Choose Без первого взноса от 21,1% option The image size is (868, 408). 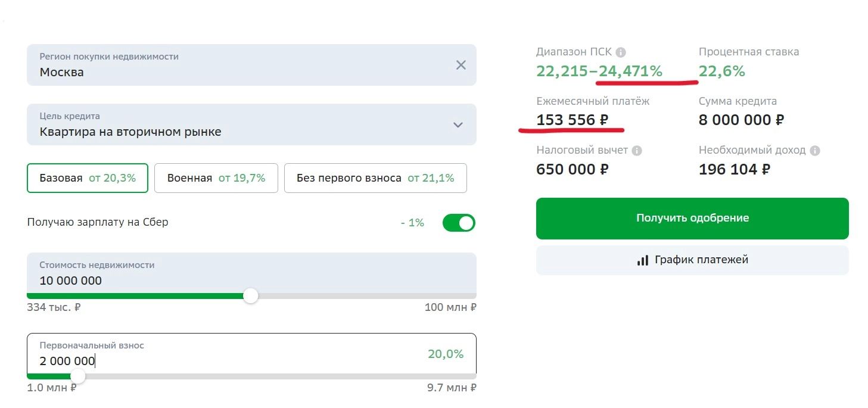pyautogui.click(x=375, y=178)
